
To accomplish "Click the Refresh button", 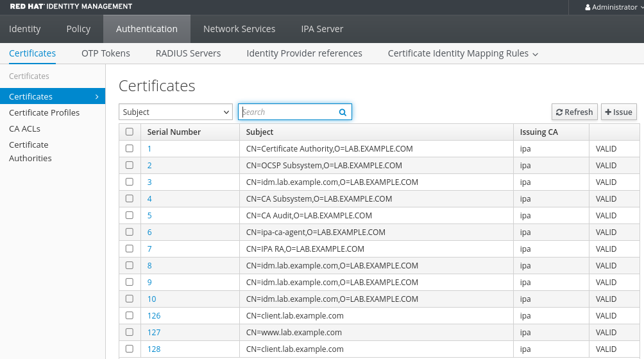I will click(574, 112).
